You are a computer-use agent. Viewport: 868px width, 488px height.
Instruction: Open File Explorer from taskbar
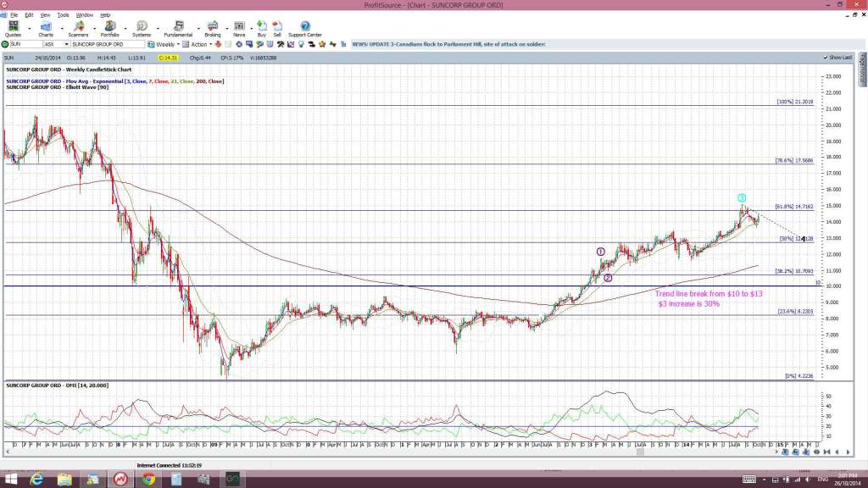click(x=64, y=480)
